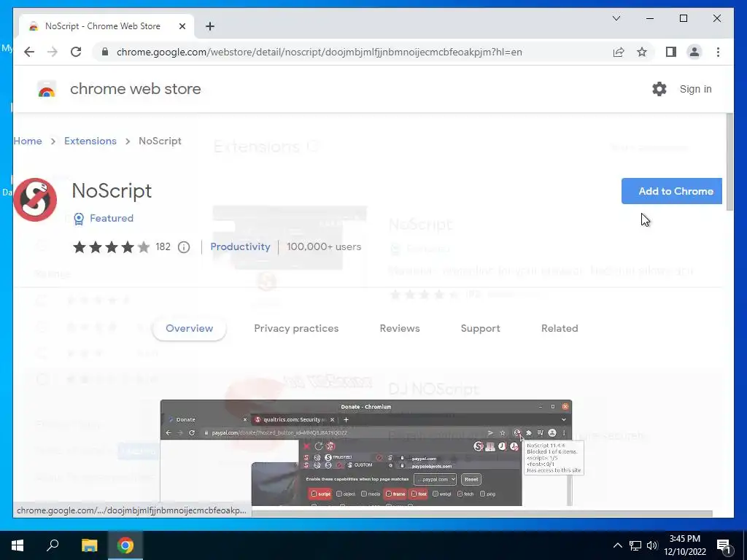Click the Chrome taskbar icon

(125, 545)
